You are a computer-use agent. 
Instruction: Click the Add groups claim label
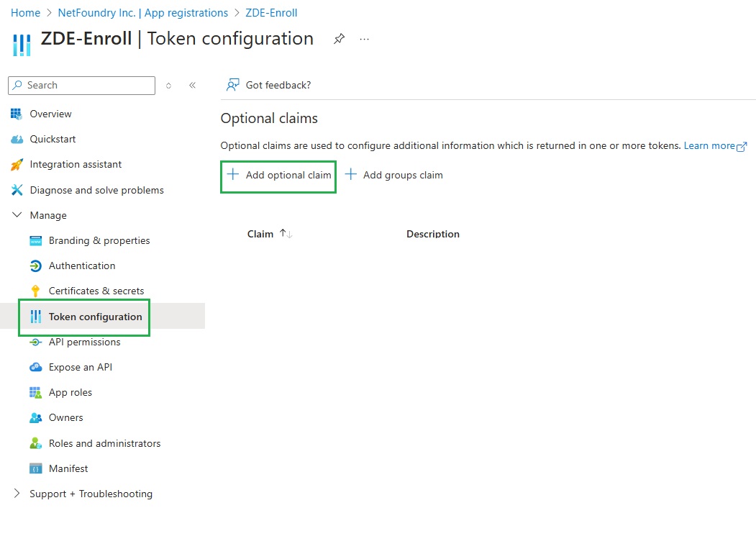pos(403,175)
